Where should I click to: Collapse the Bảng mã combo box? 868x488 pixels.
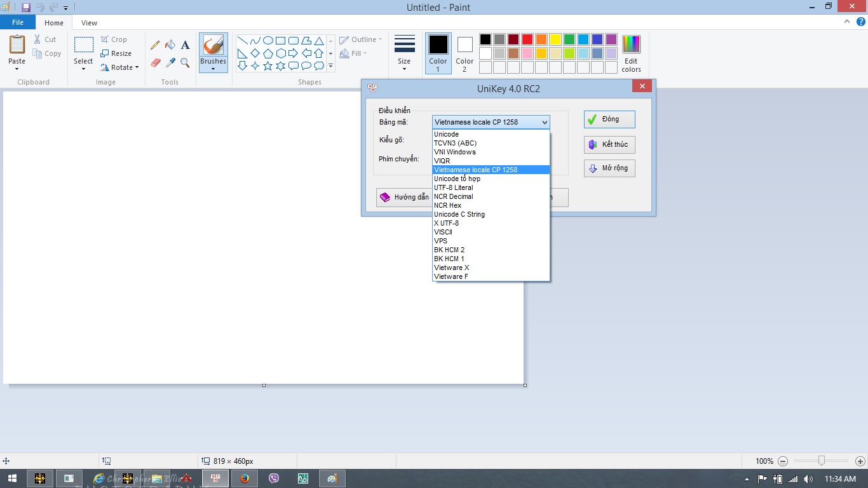544,122
